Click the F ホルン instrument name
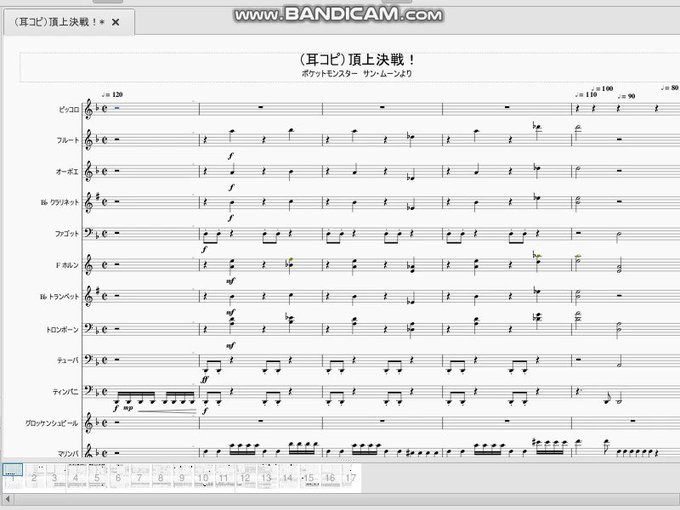This screenshot has width=680, height=510. point(67,265)
